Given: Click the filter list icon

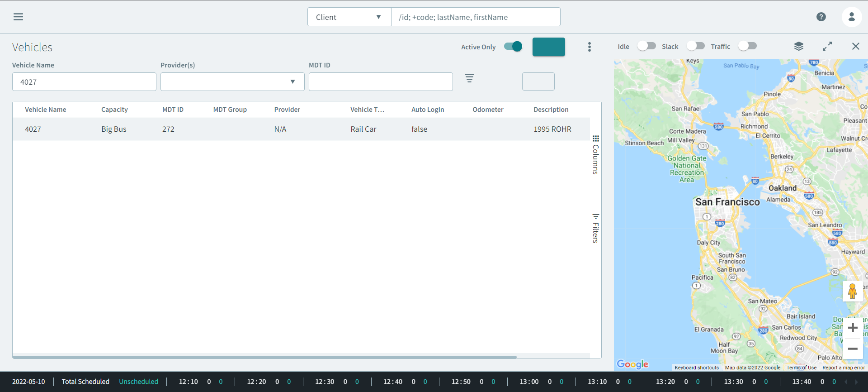Looking at the screenshot, I should click(x=469, y=78).
